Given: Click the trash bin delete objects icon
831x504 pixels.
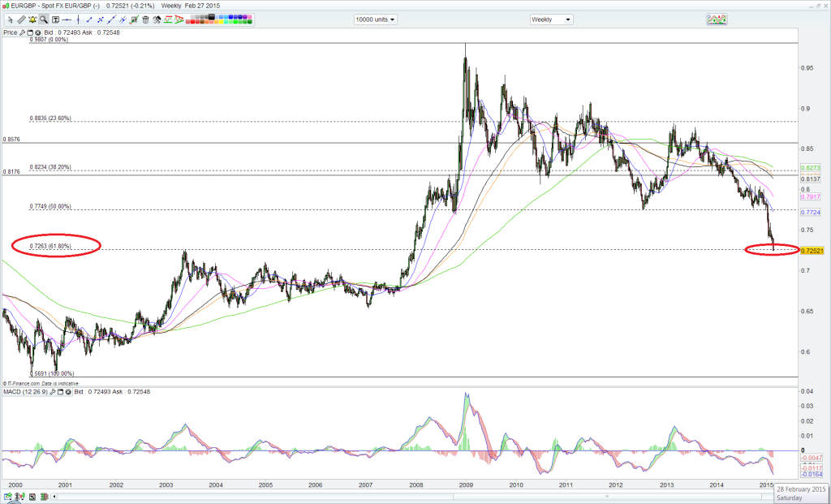Looking at the screenshot, I should [x=145, y=19].
